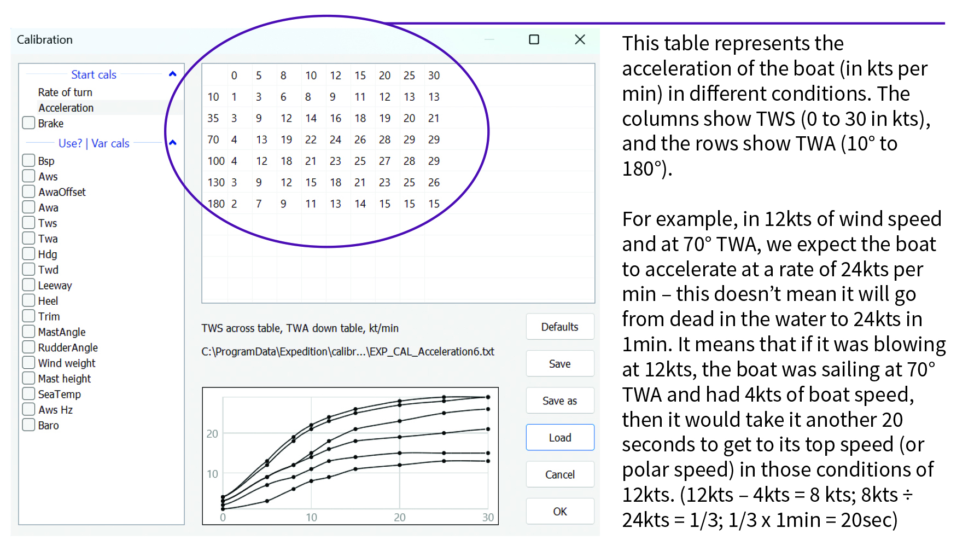980x551 pixels.
Task: Confirm with the OK button
Action: (559, 512)
